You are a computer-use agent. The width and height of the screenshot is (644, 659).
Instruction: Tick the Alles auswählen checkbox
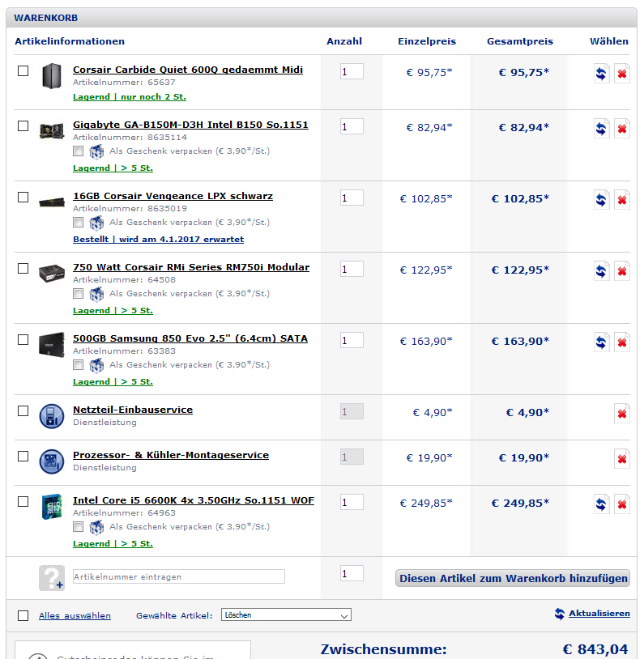pyautogui.click(x=23, y=616)
